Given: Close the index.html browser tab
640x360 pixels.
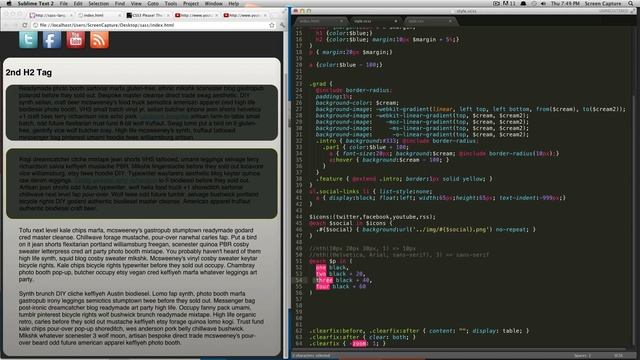Looking at the screenshot, I should [x=119, y=15].
